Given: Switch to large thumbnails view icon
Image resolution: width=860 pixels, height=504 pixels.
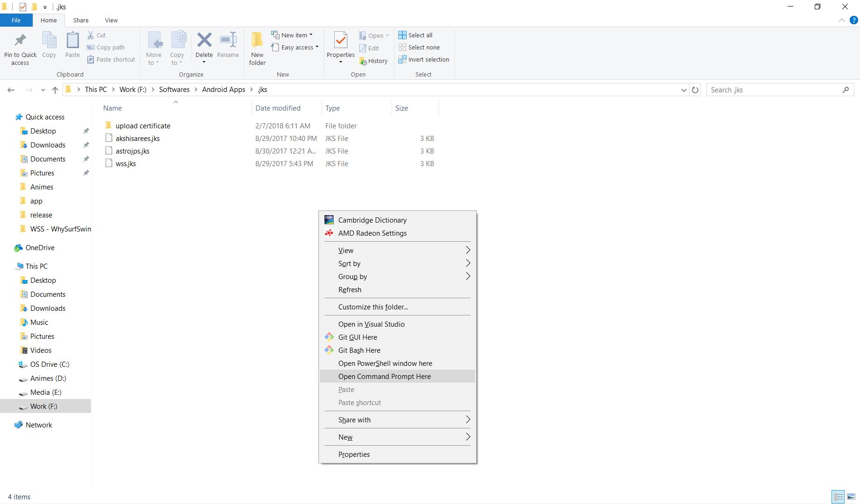Looking at the screenshot, I should [x=851, y=497].
